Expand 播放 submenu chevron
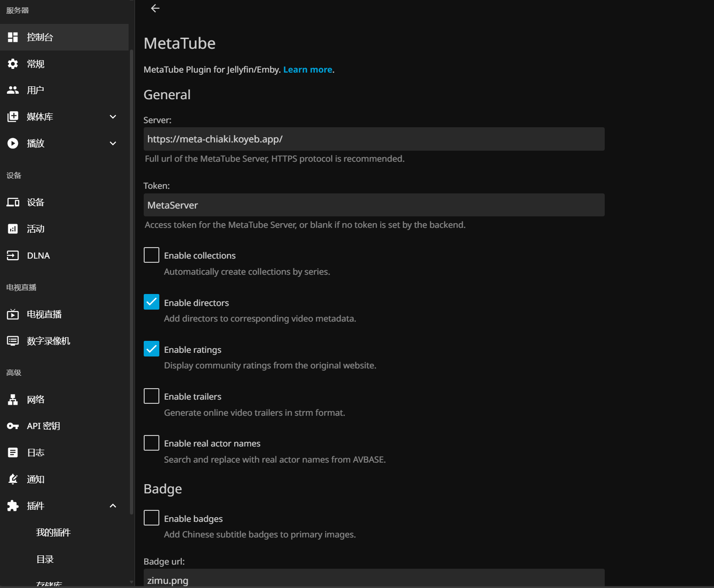 click(113, 143)
